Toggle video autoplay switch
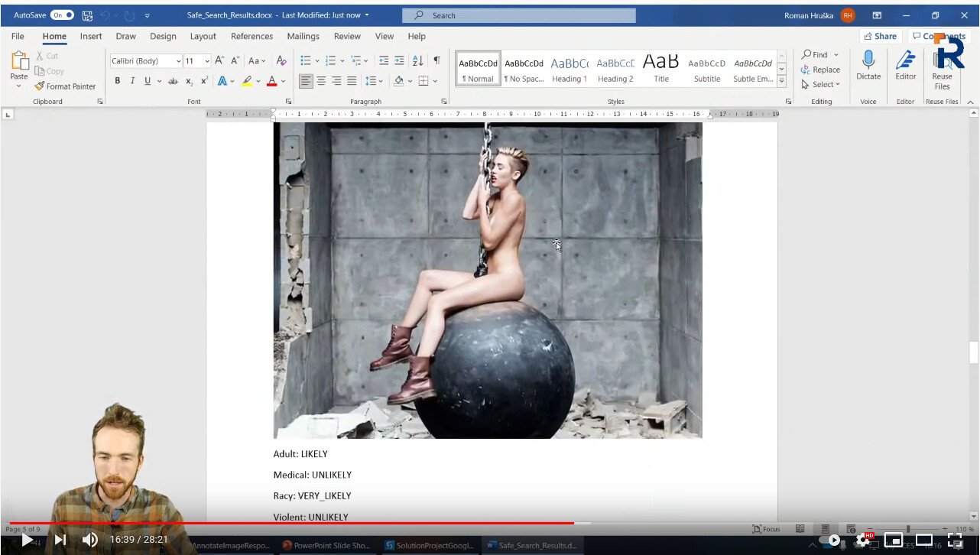The height and width of the screenshot is (555, 980). 831,540
